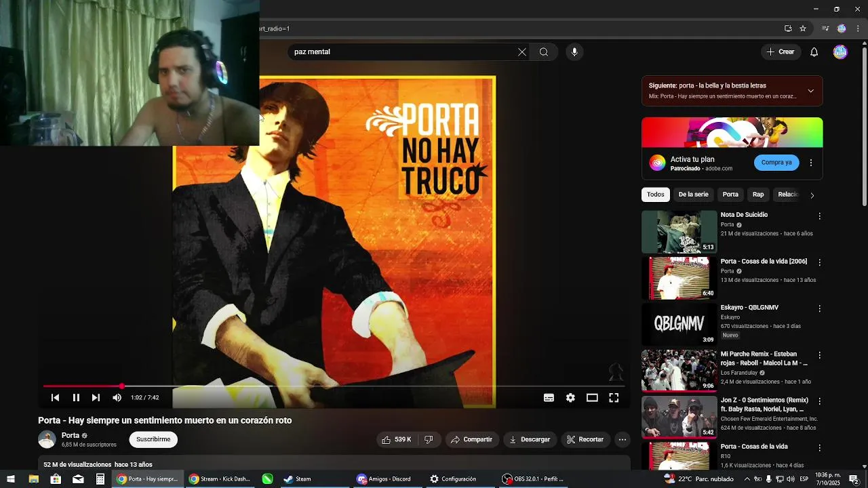The image size is (868, 488).
Task: Switch to 'Stream - Kick Dash...' Chrome window
Action: click(x=220, y=479)
